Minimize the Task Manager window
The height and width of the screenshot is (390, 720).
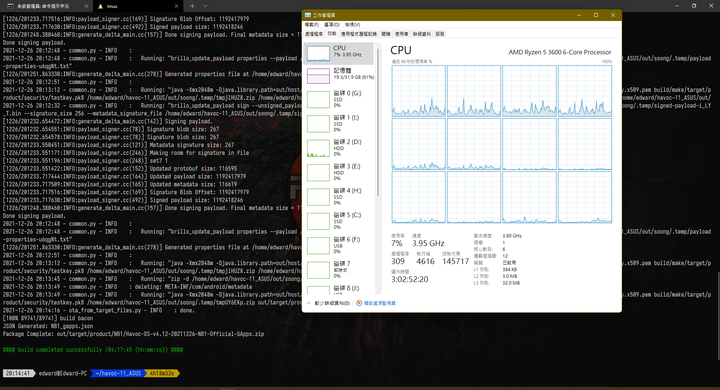coord(579,15)
